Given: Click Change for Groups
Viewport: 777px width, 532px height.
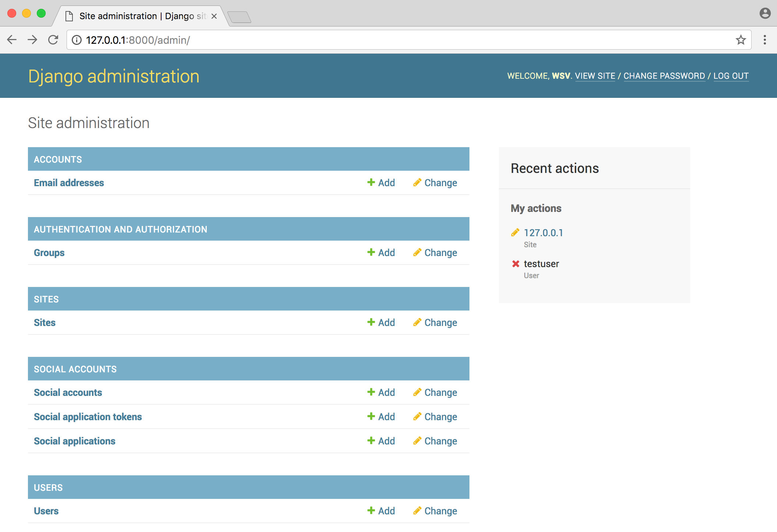Looking at the screenshot, I should (435, 253).
